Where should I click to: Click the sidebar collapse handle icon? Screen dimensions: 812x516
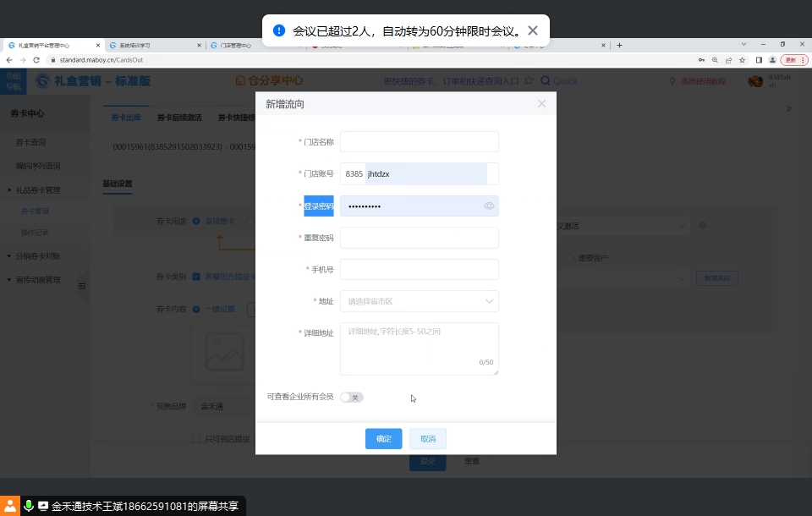82,287
